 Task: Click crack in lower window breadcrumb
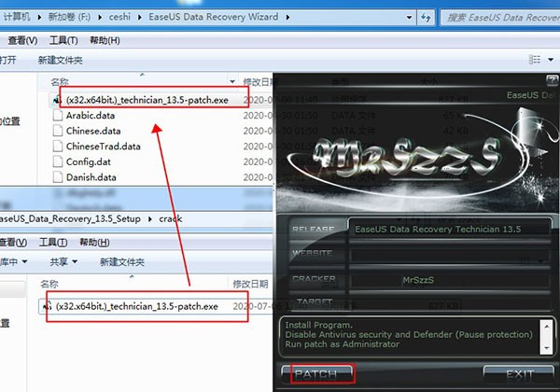[x=171, y=218]
